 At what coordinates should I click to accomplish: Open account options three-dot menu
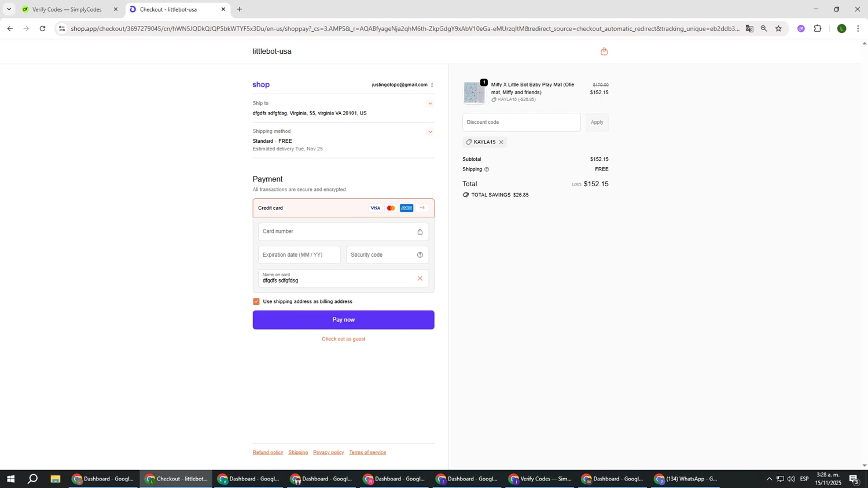click(x=432, y=85)
